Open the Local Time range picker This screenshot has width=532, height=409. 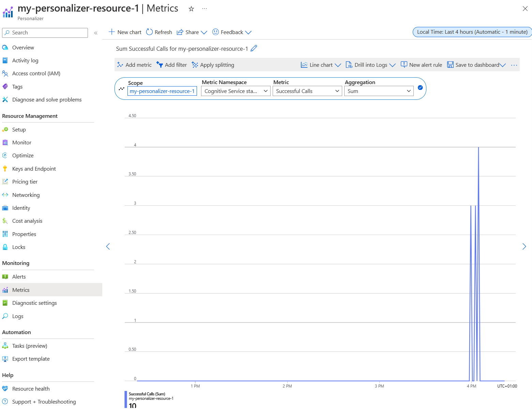472,32
